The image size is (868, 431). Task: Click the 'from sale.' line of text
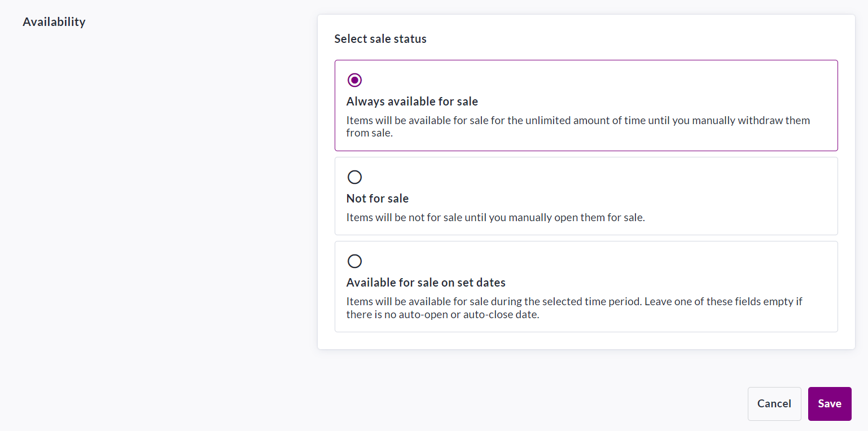(369, 133)
